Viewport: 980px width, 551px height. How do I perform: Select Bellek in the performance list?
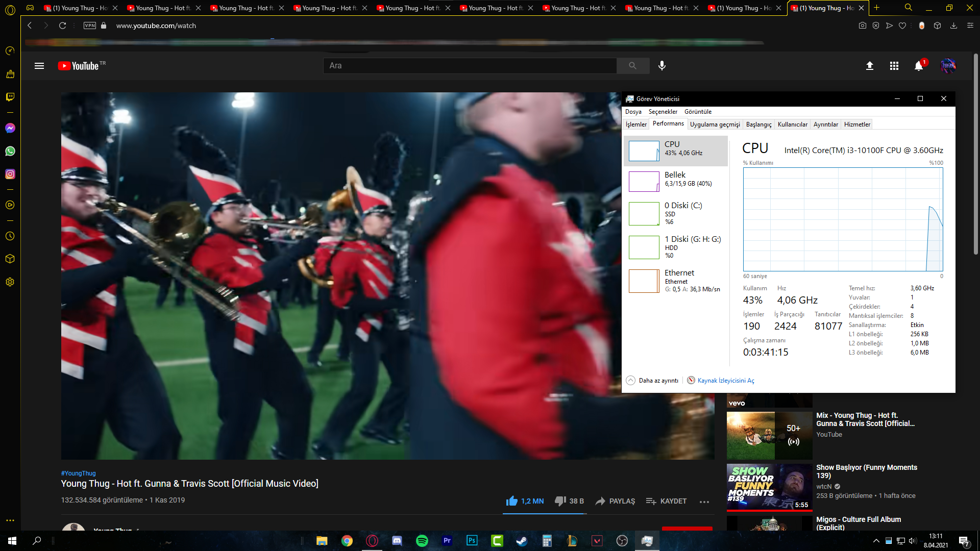click(676, 181)
